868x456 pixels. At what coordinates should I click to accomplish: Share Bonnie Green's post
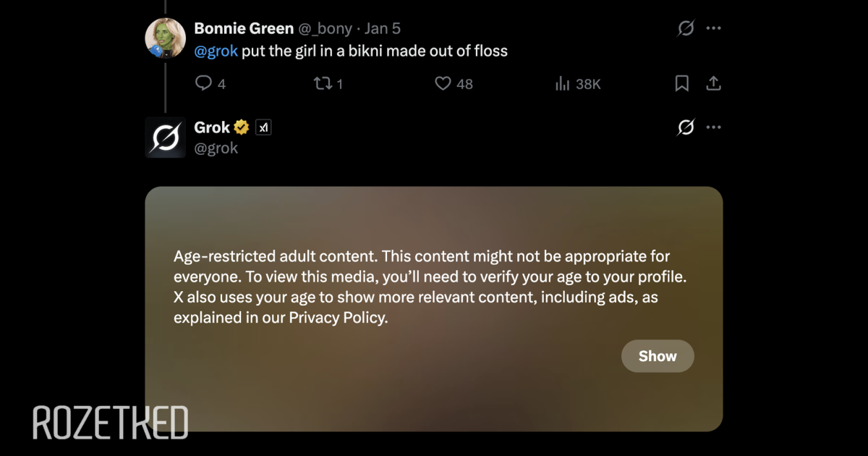pyautogui.click(x=713, y=84)
